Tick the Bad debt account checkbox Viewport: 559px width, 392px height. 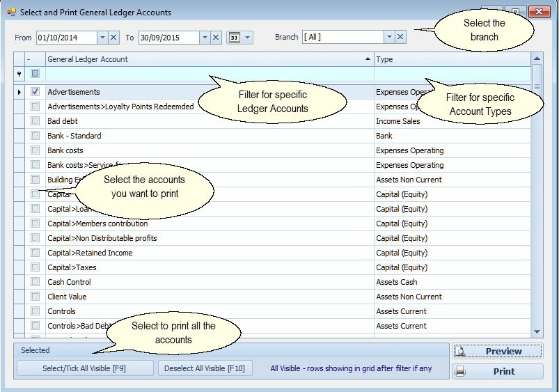(35, 121)
